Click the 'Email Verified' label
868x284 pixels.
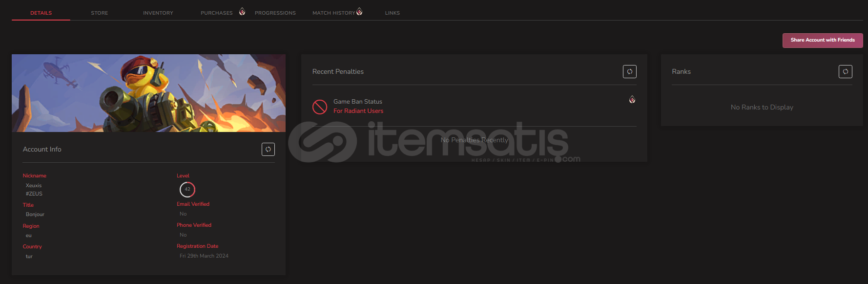point(193,204)
